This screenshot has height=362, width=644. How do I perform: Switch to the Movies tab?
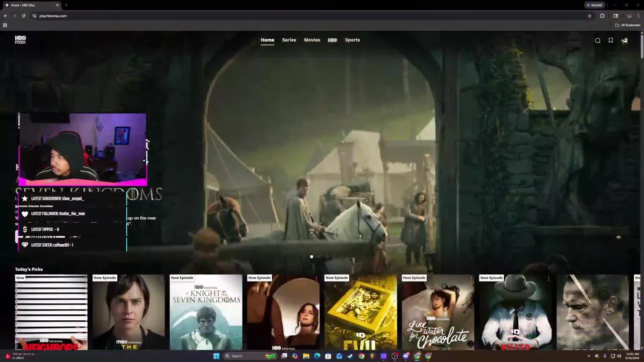pos(312,40)
